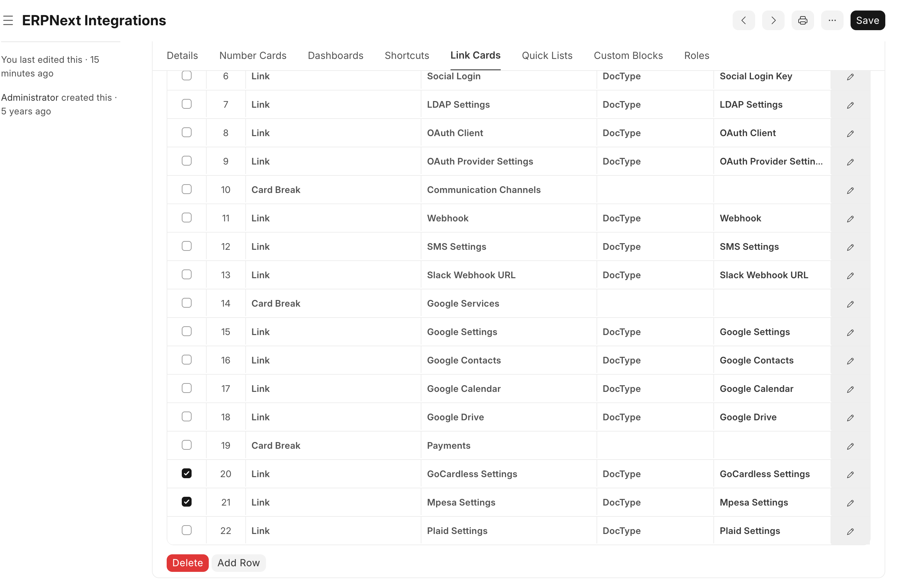The height and width of the screenshot is (588, 906).
Task: Check the Social Login row
Action: tap(187, 76)
